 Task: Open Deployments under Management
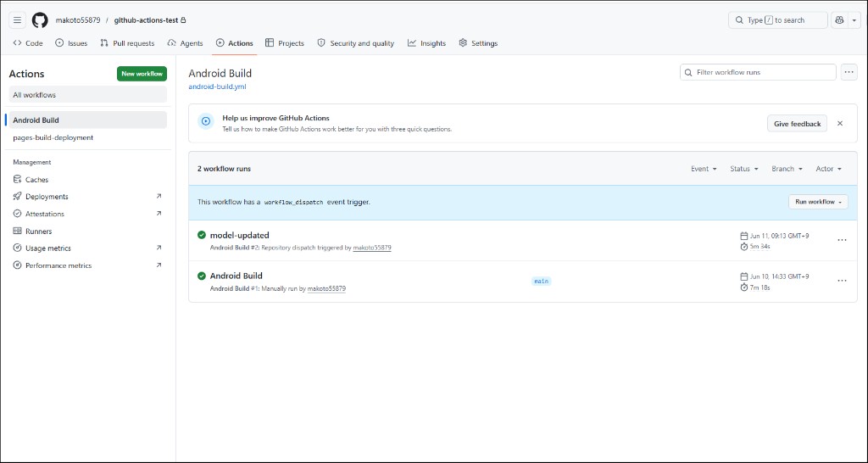[x=88, y=197]
